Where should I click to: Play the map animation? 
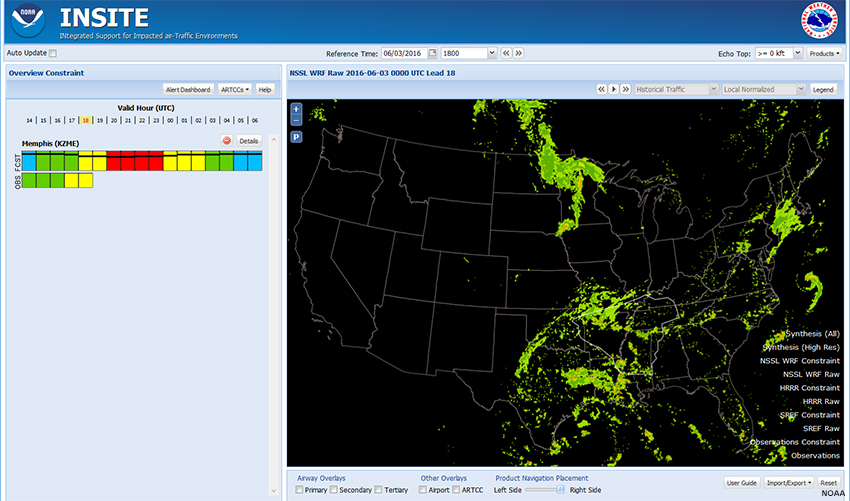[614, 89]
